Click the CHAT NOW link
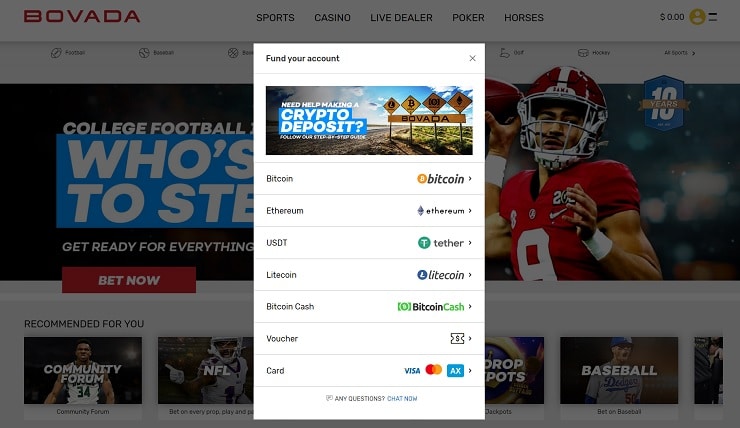Screen dimensions: 740x428 [x=402, y=399]
